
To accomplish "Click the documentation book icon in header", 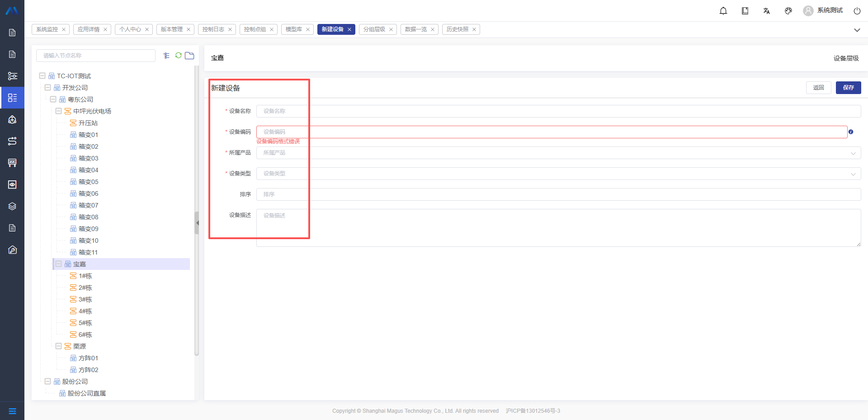I will point(745,11).
